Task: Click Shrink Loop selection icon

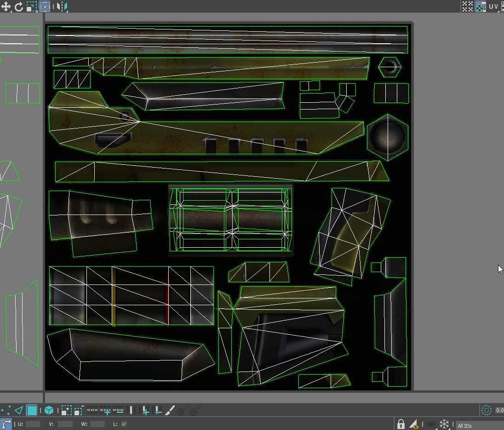Action: click(x=118, y=411)
